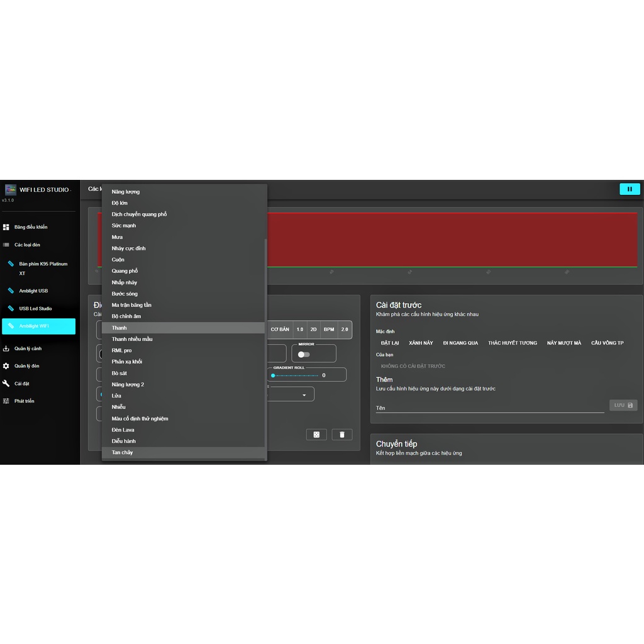
Task: Toggle the Mirror switch
Action: click(304, 355)
